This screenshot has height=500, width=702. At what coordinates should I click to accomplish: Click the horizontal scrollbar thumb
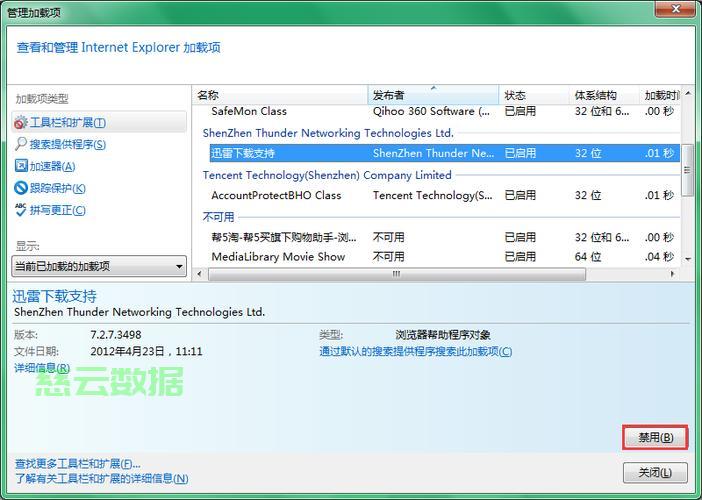coord(397,274)
